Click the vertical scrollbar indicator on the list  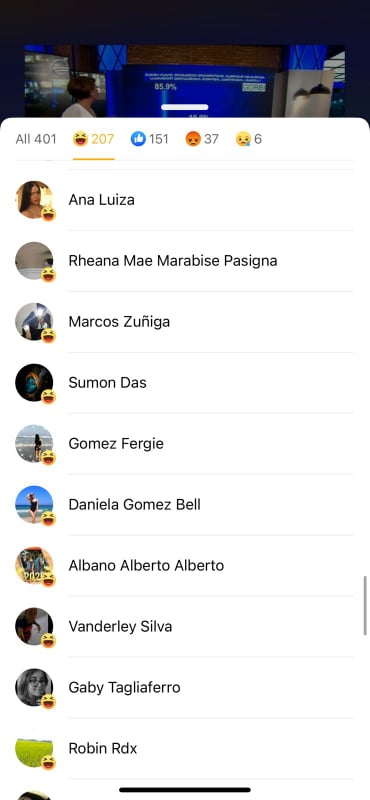pyautogui.click(x=365, y=606)
